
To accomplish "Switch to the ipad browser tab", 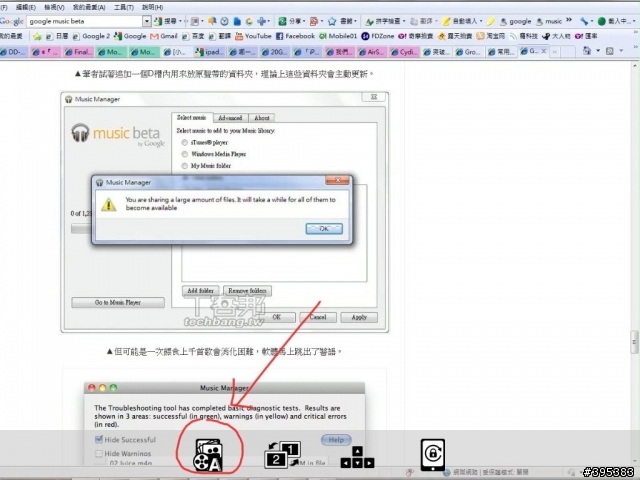I will coord(209,52).
